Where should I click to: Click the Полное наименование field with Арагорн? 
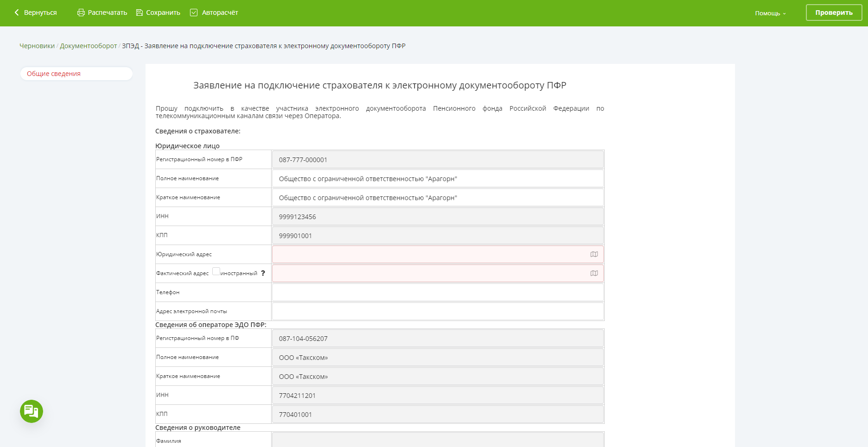click(x=437, y=179)
